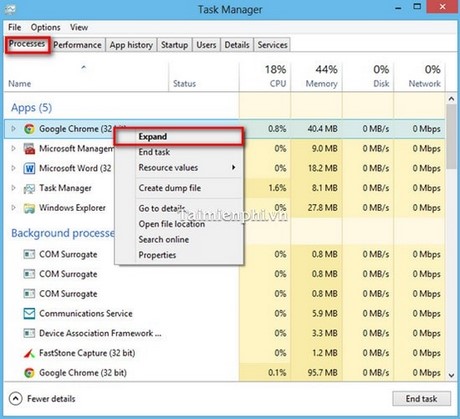The height and width of the screenshot is (419, 460).
Task: Select the Apps (5) group heading
Action: coord(32,108)
